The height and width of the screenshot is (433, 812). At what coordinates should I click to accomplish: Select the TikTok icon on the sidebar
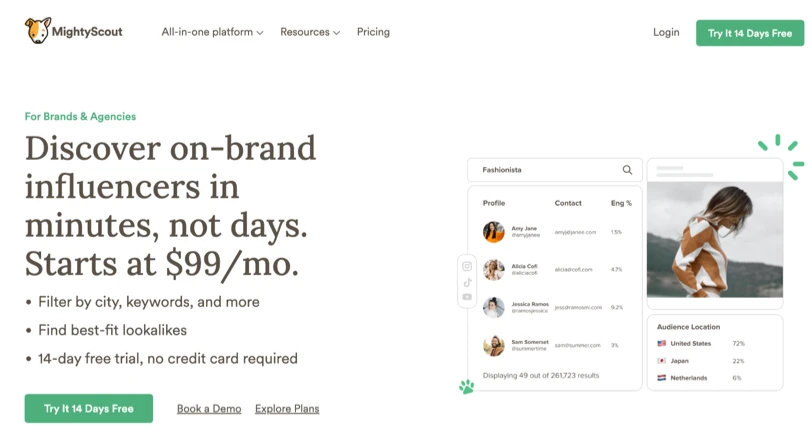pos(467,282)
